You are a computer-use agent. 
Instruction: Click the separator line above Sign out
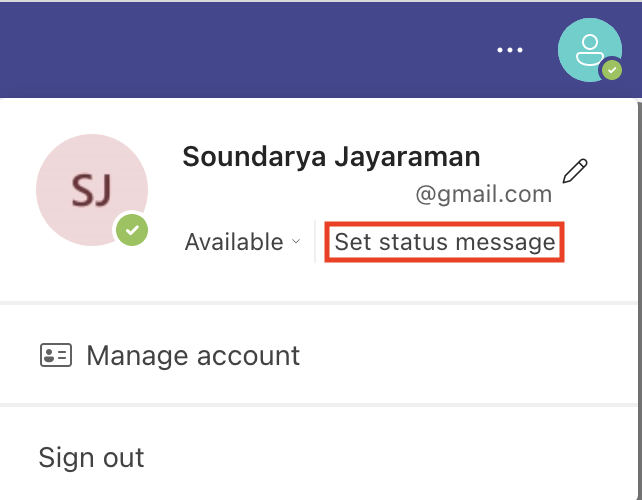[320, 405]
